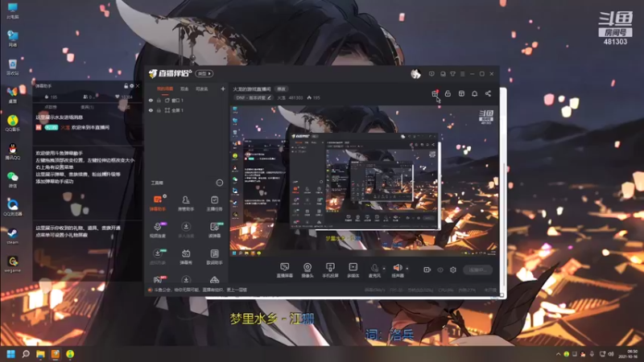This screenshot has height=362, width=644.
Task: Open the 弹幕秀 tool
Action: (x=186, y=257)
